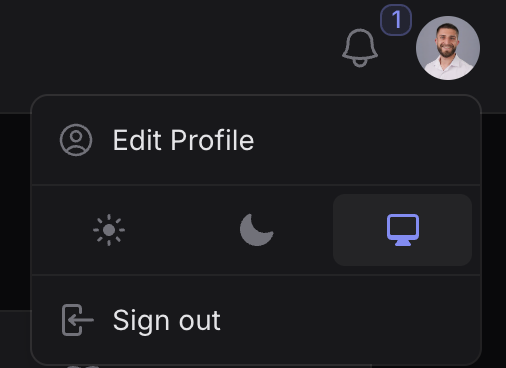Open notifications with the bell icon

(360, 48)
